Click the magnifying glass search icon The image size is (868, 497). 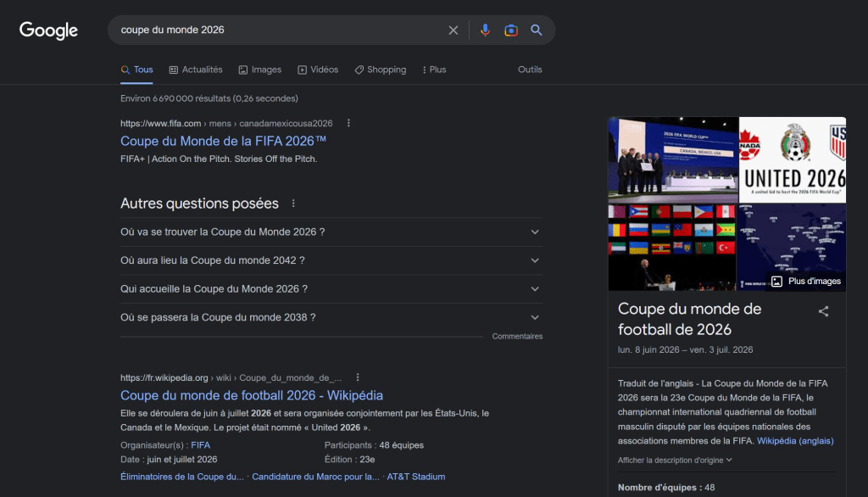[x=537, y=30]
